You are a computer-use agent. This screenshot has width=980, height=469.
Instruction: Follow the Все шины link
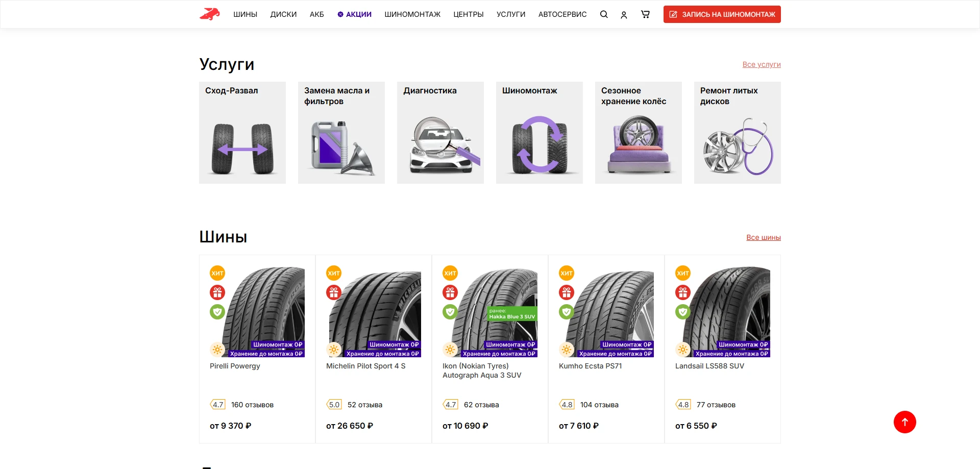[764, 237]
